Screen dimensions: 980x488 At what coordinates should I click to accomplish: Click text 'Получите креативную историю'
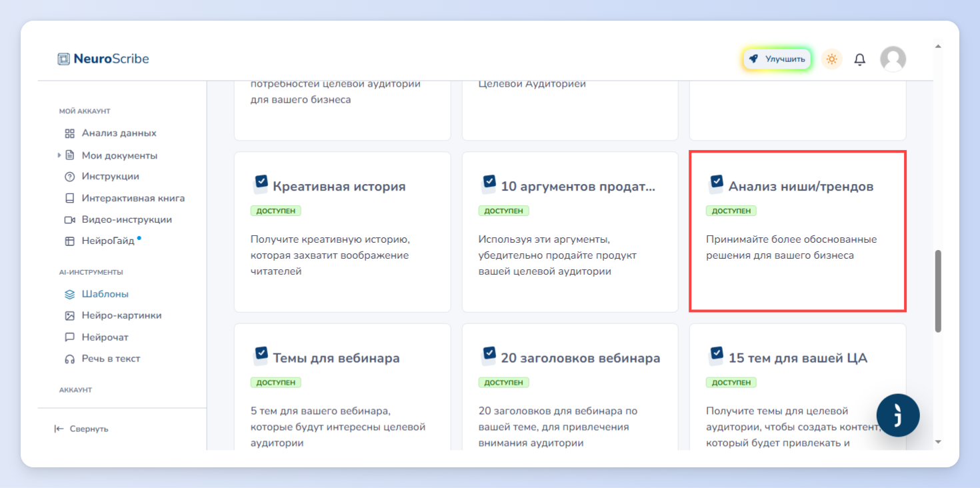[330, 239]
